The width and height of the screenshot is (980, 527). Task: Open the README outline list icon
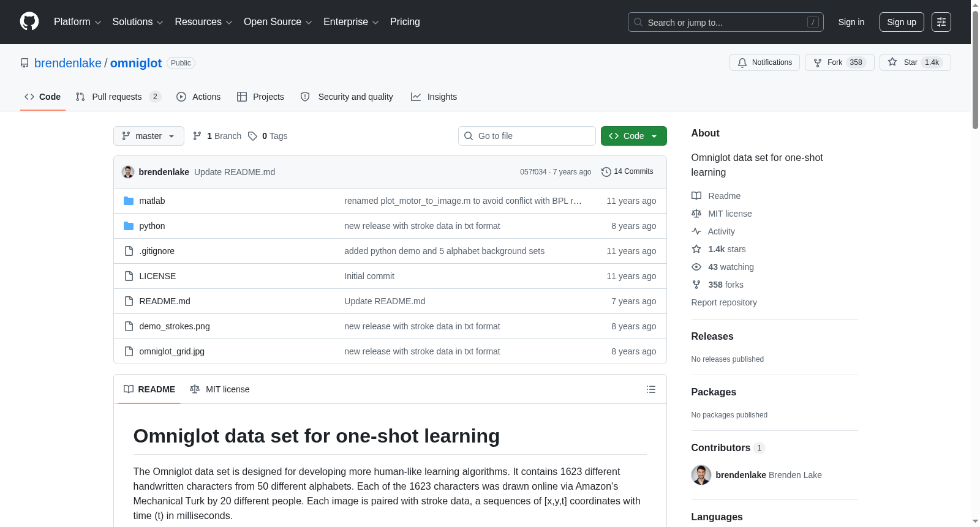point(651,389)
